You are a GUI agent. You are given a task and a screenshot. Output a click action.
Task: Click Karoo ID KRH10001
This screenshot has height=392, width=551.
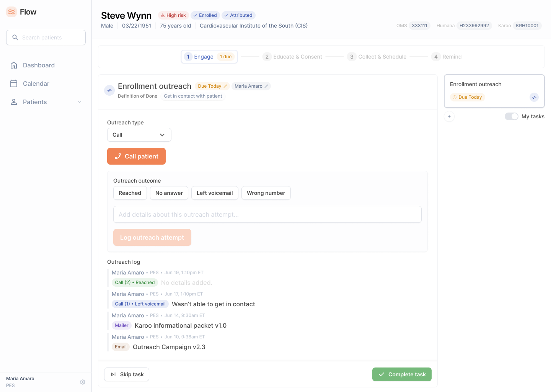click(x=527, y=26)
